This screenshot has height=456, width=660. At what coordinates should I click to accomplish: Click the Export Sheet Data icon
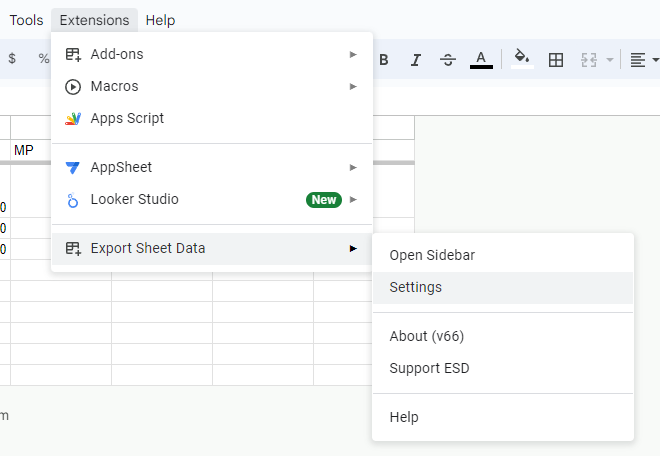[x=73, y=248]
